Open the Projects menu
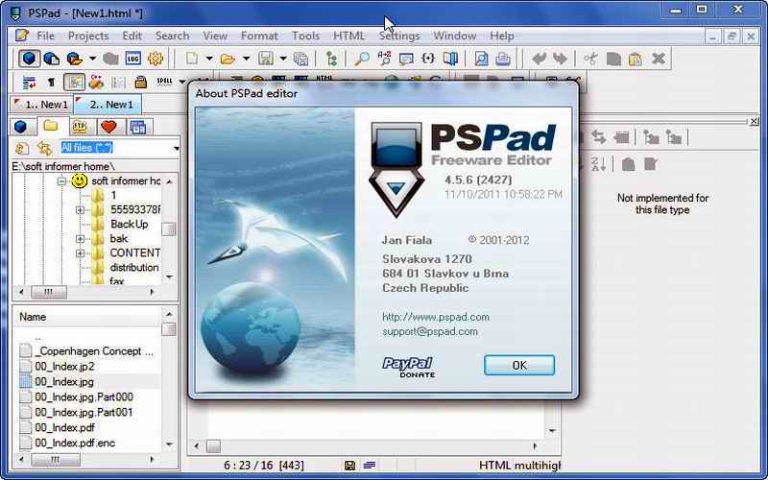The image size is (768, 480). (88, 36)
